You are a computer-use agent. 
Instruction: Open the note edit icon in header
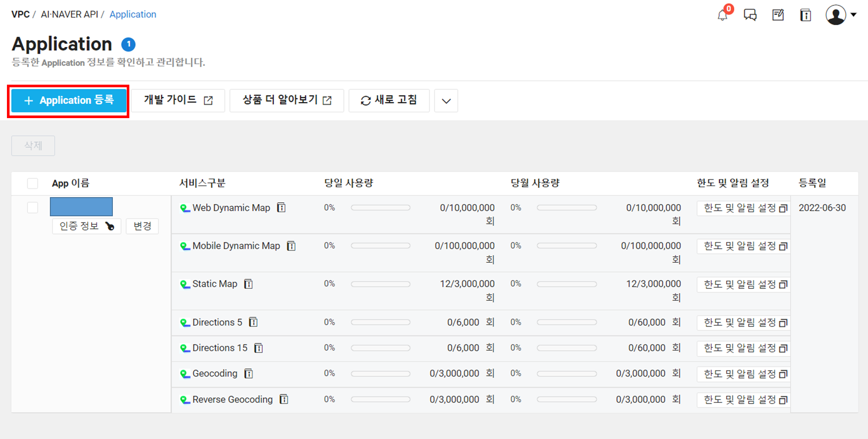pyautogui.click(x=778, y=15)
